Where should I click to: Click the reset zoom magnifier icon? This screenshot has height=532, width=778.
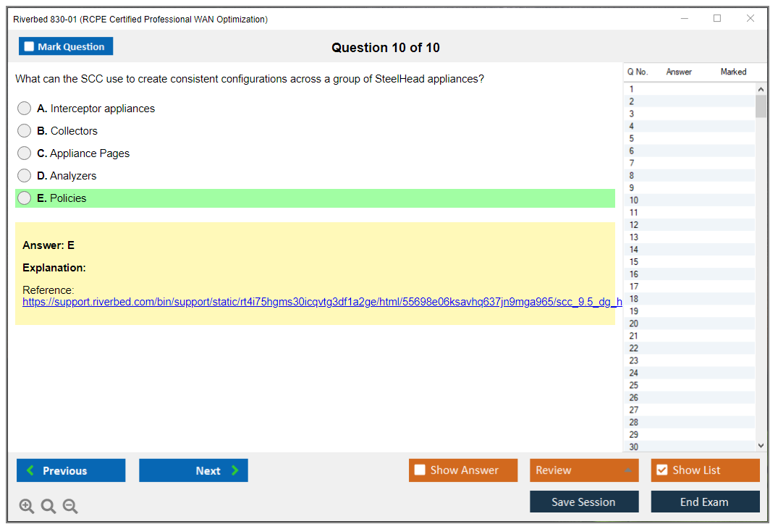(x=48, y=507)
